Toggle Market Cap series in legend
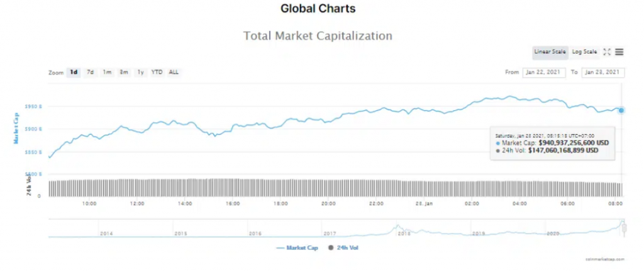The width and height of the screenshot is (644, 272). pyautogui.click(x=302, y=248)
